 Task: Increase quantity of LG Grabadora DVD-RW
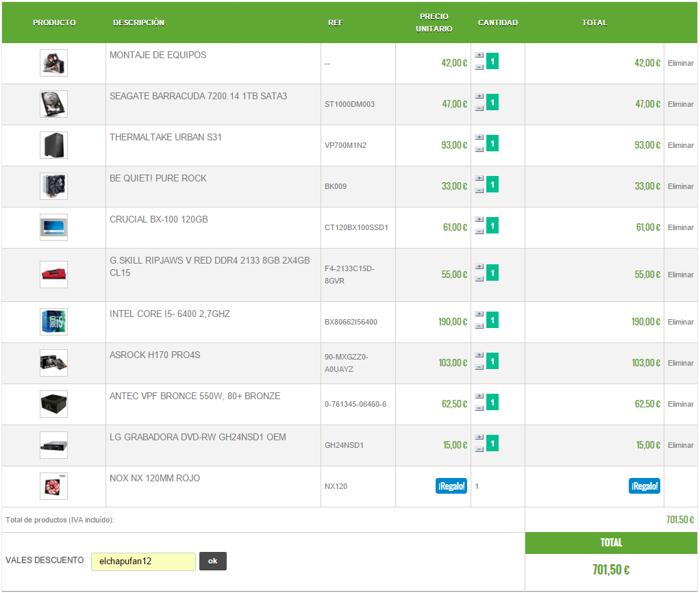pyautogui.click(x=479, y=437)
